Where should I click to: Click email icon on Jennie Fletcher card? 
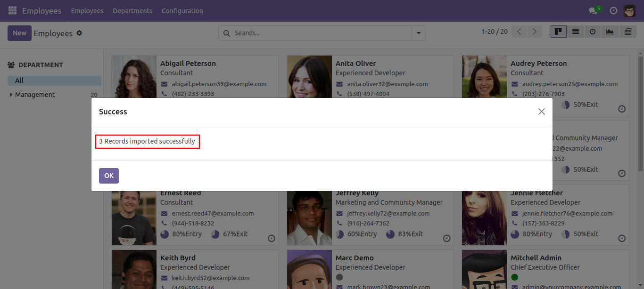[x=515, y=213]
